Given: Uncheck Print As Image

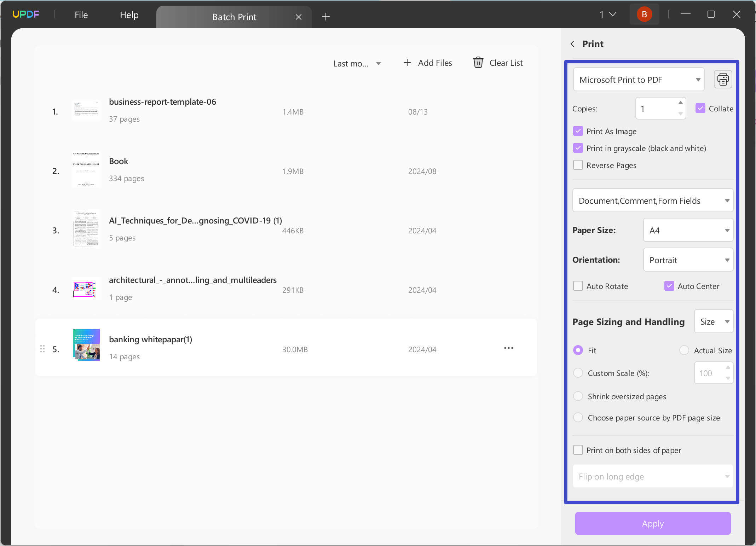Looking at the screenshot, I should (x=578, y=131).
